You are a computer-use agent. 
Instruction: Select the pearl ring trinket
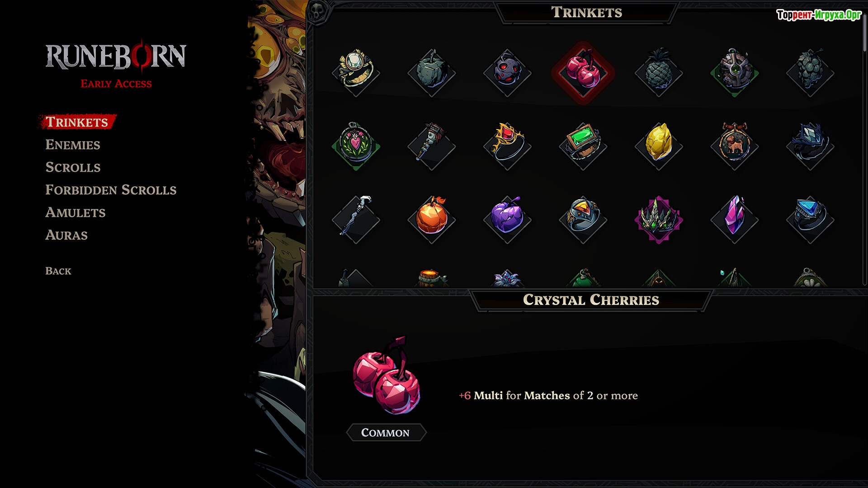[x=356, y=73]
